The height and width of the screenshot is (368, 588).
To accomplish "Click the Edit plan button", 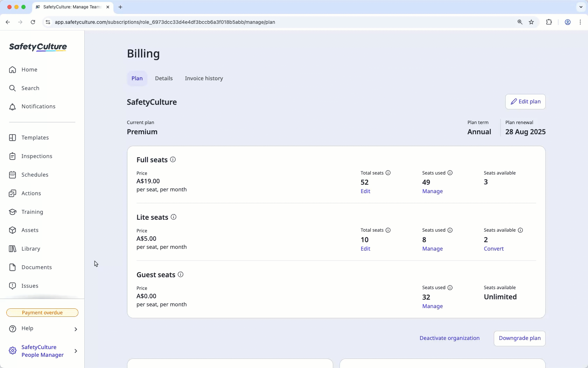I will [x=525, y=102].
